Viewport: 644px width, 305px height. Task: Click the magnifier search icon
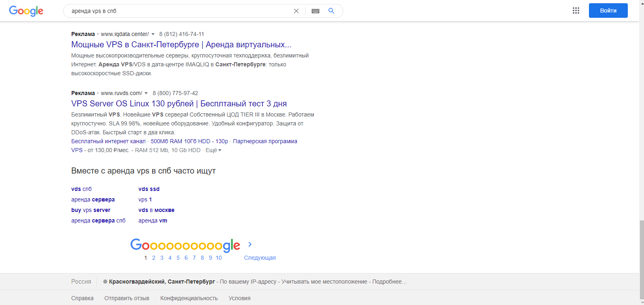331,11
